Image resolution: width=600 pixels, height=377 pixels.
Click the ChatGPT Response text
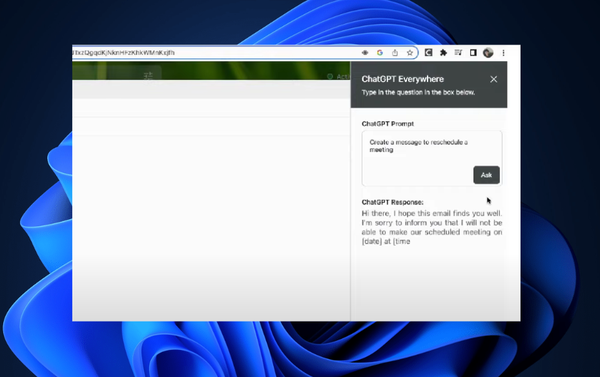click(432, 227)
